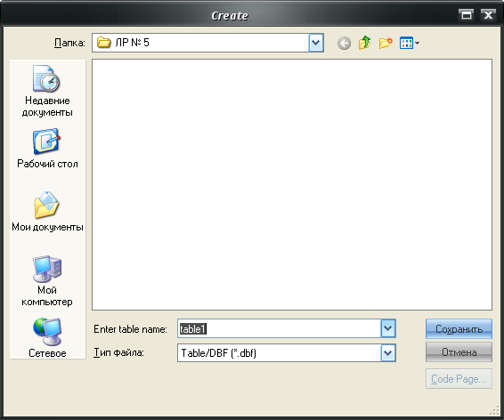Go up one folder level

point(364,43)
